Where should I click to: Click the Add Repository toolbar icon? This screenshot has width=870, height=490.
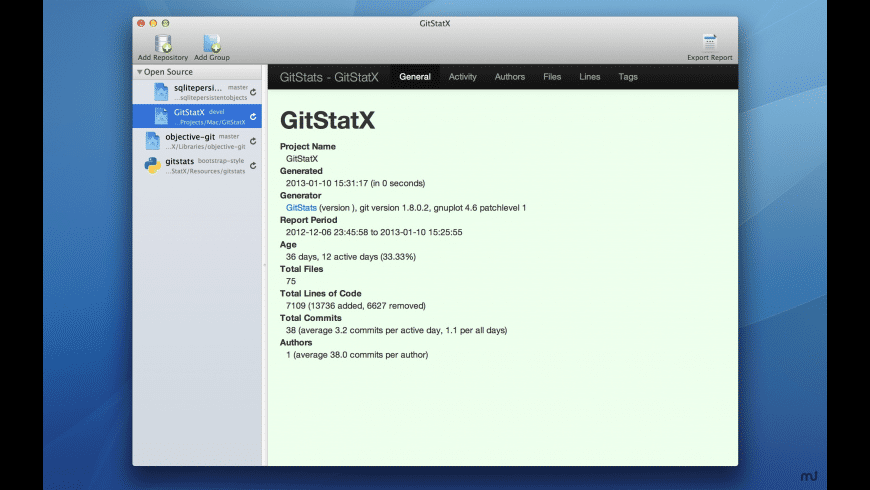163,44
